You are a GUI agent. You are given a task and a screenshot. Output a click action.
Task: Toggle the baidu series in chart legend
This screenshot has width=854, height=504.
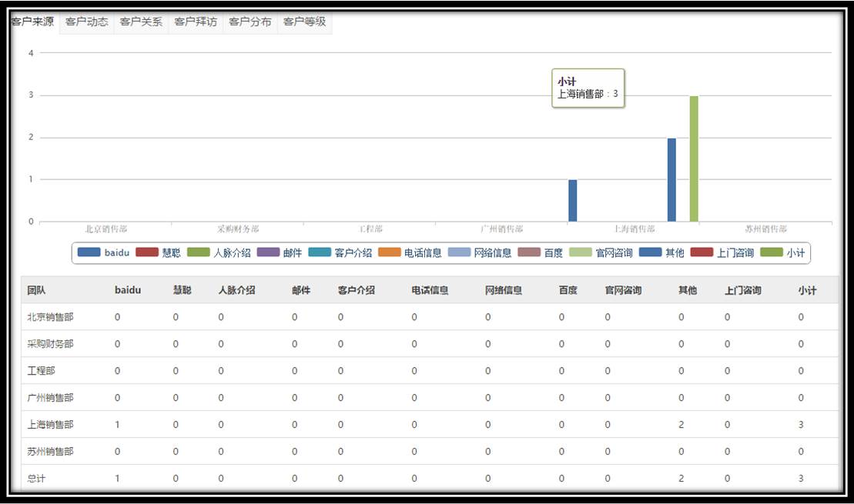(104, 252)
